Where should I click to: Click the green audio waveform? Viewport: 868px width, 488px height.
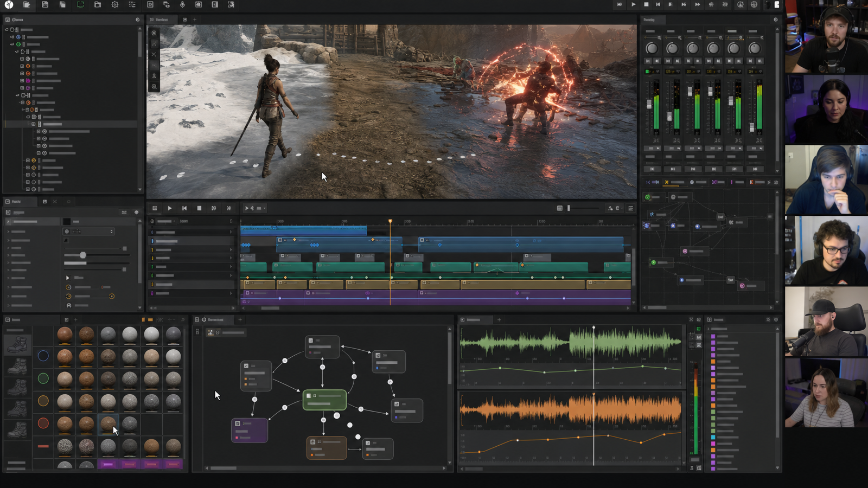[x=571, y=342]
